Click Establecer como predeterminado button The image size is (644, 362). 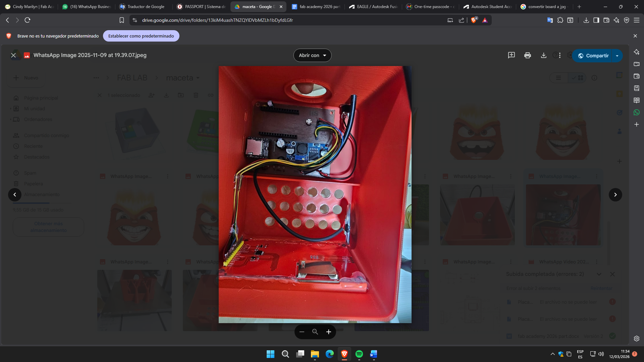pyautogui.click(x=141, y=36)
